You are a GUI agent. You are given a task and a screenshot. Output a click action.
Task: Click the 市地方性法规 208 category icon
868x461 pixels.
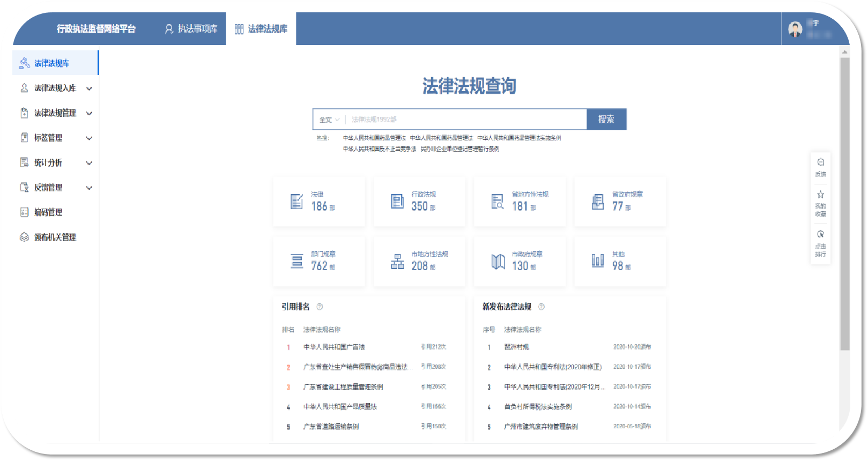[397, 262]
